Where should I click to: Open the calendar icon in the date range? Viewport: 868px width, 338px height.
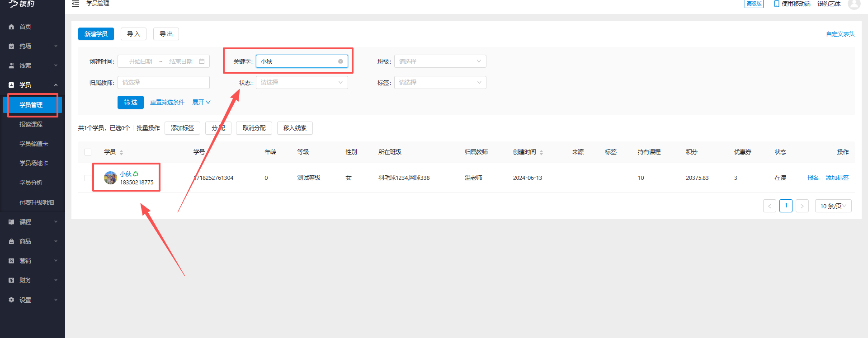click(x=202, y=61)
